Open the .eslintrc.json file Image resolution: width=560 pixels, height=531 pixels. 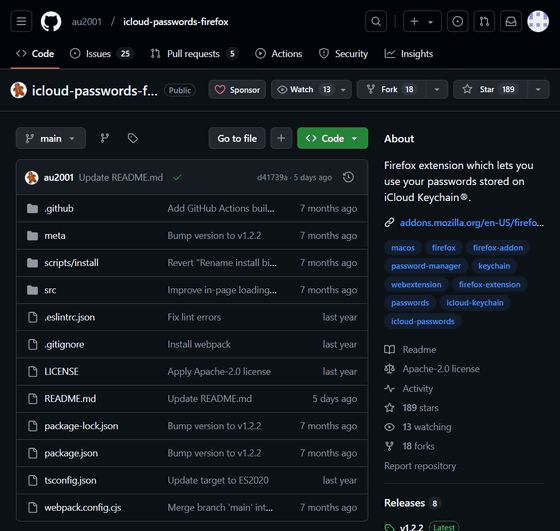(x=70, y=317)
